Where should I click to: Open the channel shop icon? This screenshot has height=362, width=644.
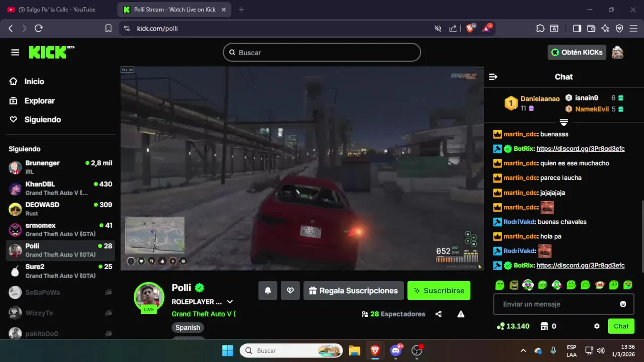click(x=544, y=326)
